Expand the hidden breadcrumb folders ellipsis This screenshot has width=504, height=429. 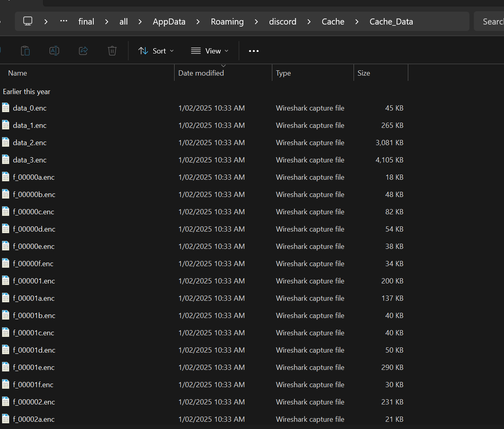(x=64, y=21)
